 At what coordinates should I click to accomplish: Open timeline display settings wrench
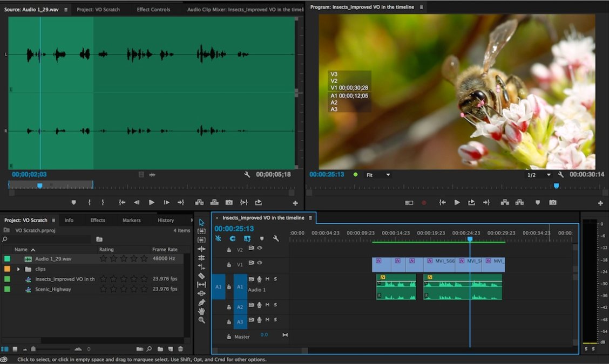[x=276, y=238]
